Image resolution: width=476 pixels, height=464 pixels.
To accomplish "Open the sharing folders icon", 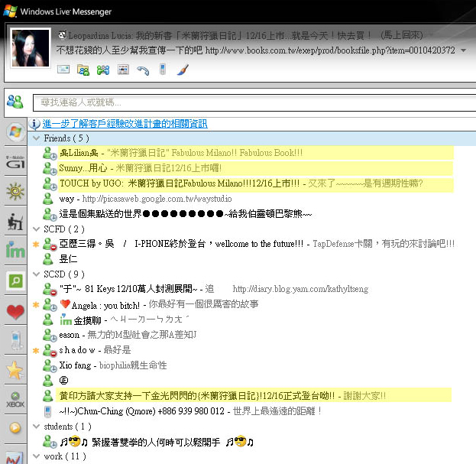I will [83, 70].
